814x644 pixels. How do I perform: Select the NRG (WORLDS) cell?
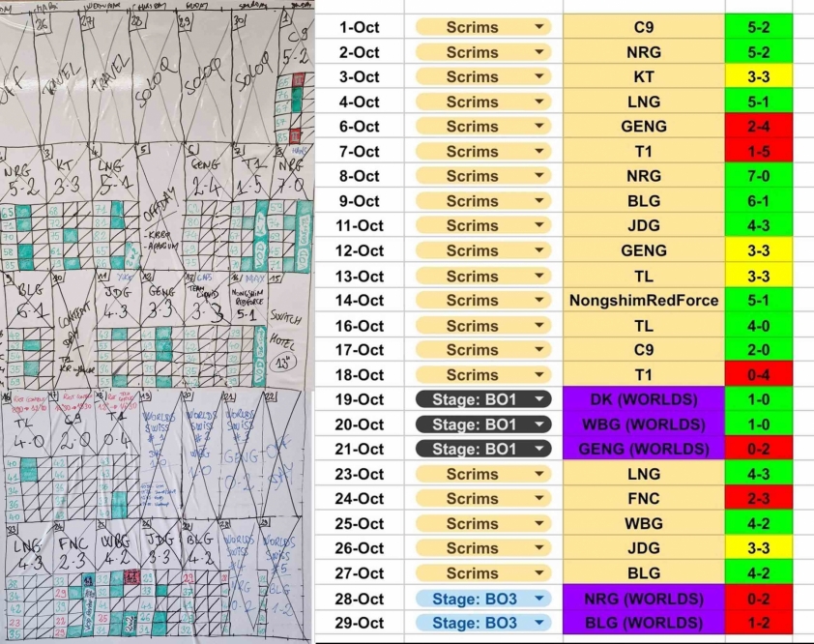644,599
